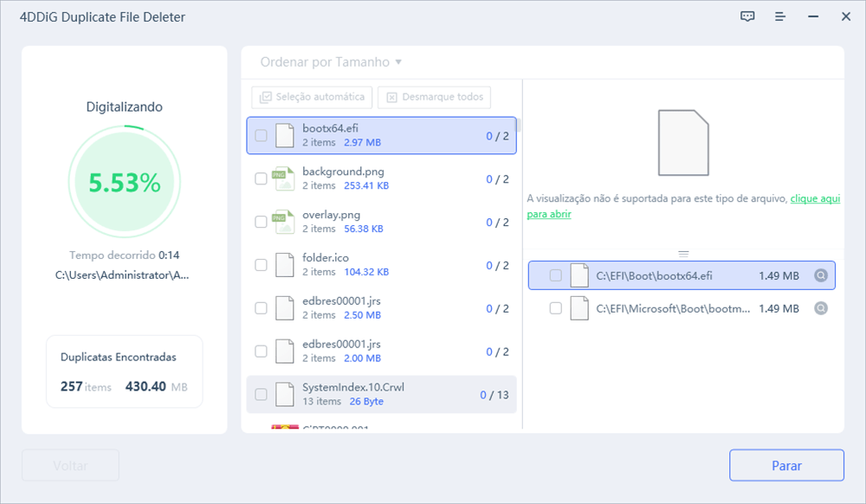Click the Desmarque todos X icon
Viewport: 866px width, 504px height.
[x=391, y=97]
